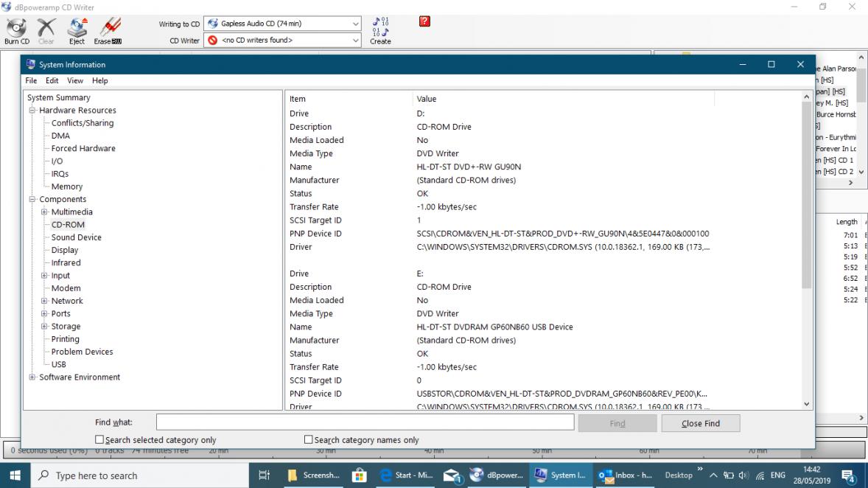The height and width of the screenshot is (488, 868).
Task: Enable Search selected category only
Action: (99, 439)
